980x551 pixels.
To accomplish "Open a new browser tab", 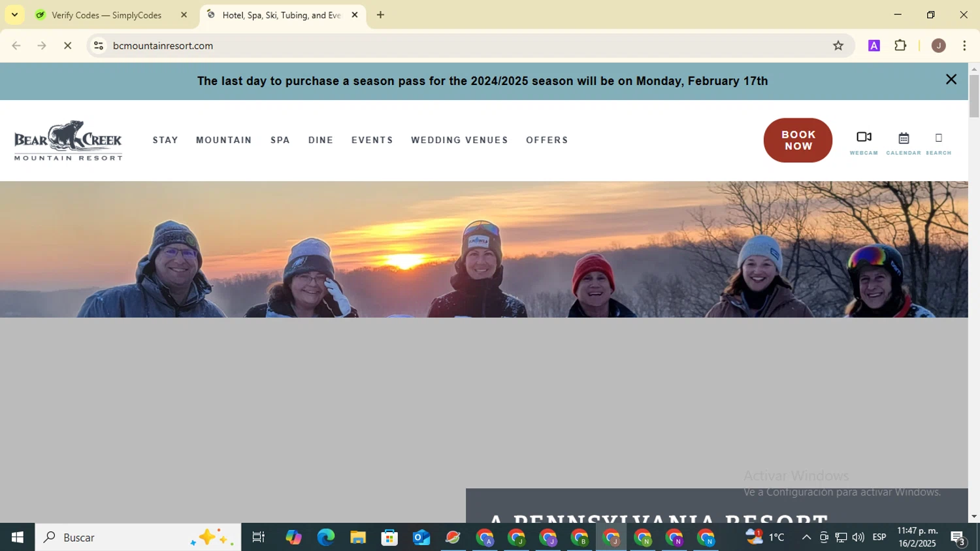I will pos(380,15).
